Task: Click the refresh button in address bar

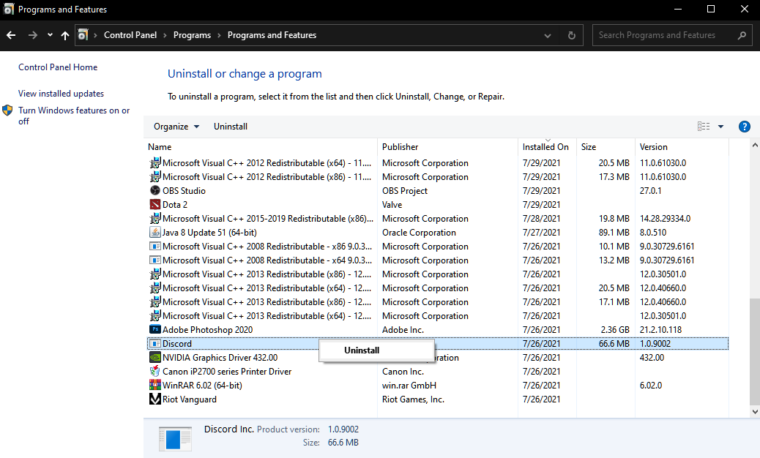Action: [572, 35]
